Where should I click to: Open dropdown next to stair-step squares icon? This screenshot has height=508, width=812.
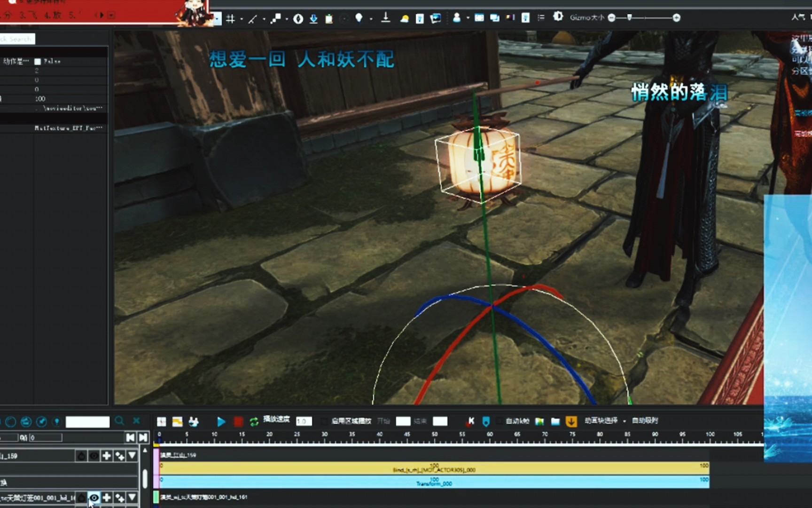[x=287, y=19]
